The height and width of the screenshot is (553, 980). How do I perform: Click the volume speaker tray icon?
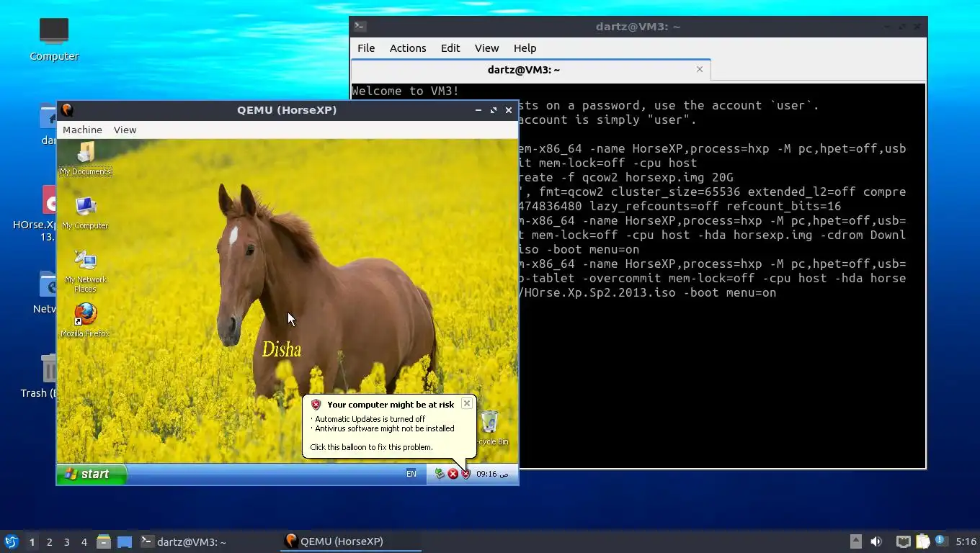[876, 541]
